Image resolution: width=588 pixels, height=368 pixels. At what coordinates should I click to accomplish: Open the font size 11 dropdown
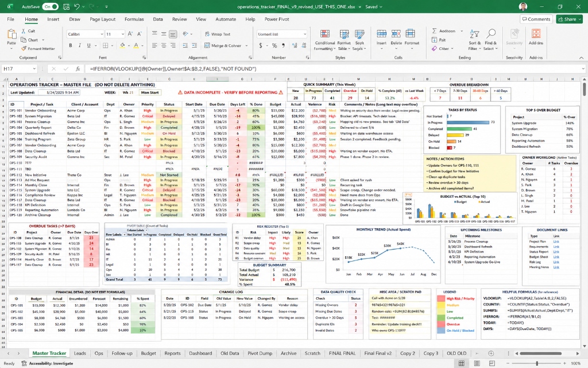point(123,34)
